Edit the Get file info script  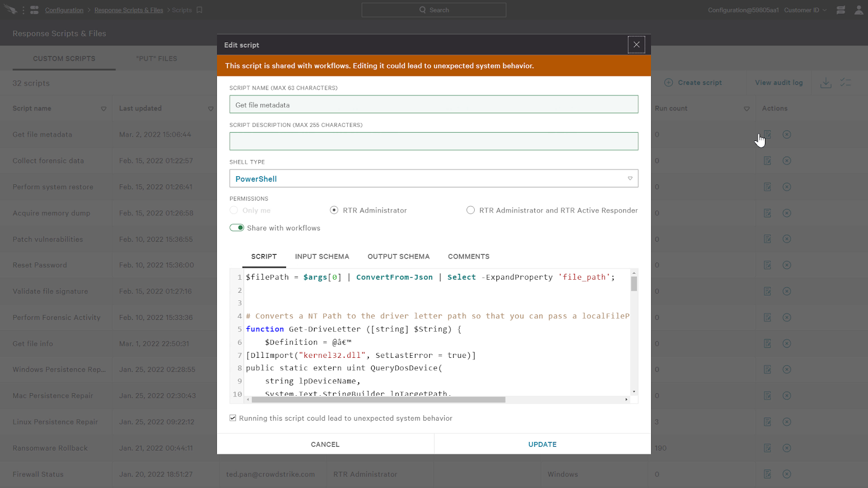click(768, 343)
